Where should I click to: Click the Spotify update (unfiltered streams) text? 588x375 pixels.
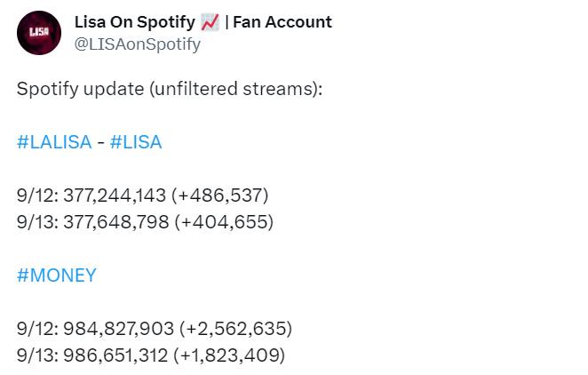tap(170, 89)
